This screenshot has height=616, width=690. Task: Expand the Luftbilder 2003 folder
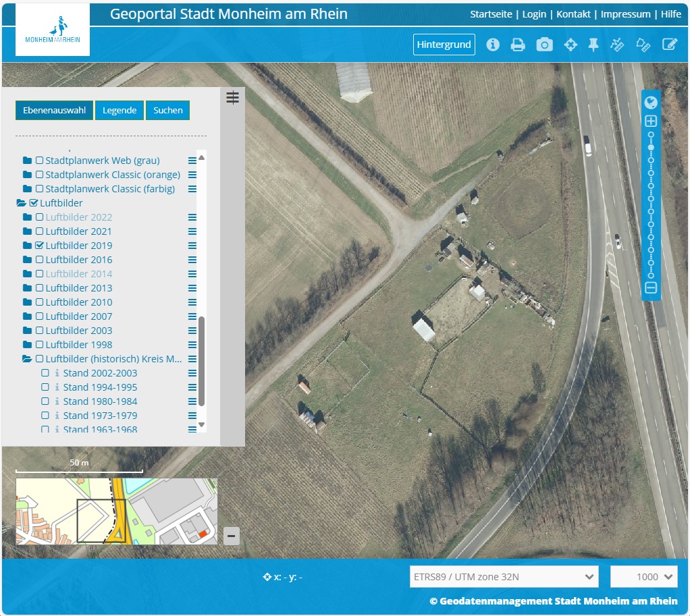click(x=27, y=330)
